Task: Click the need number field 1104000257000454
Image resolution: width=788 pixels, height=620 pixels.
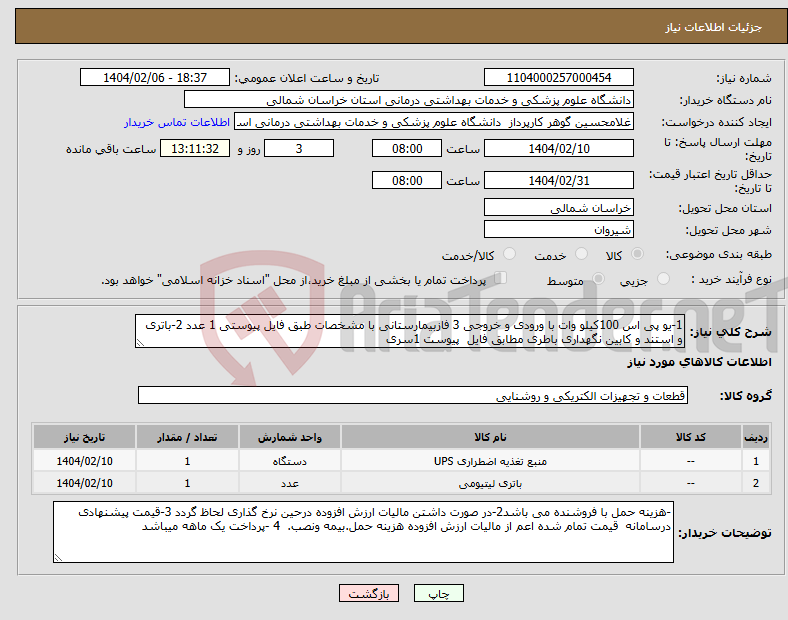Action: click(558, 77)
